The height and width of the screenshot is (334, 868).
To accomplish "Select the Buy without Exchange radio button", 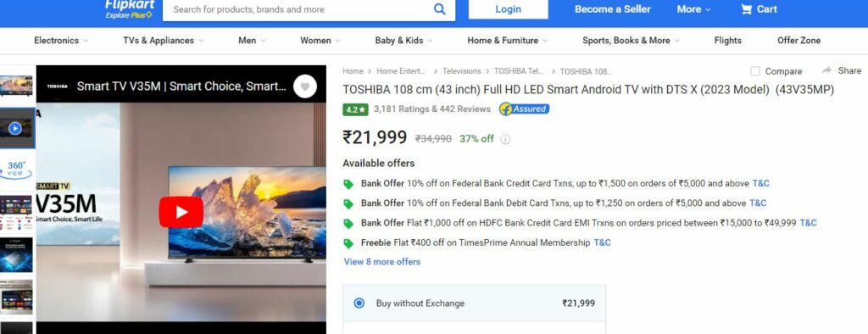I will [x=359, y=303].
